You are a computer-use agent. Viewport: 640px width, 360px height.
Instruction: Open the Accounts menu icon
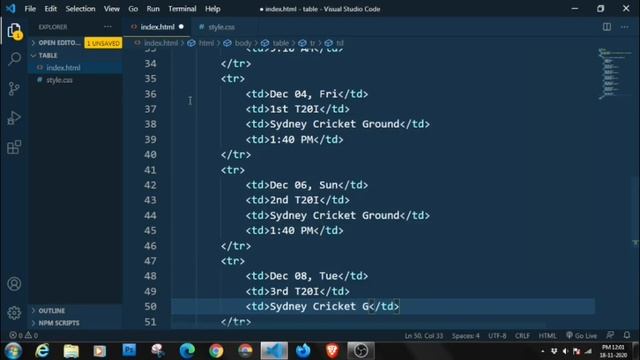pos(14,284)
